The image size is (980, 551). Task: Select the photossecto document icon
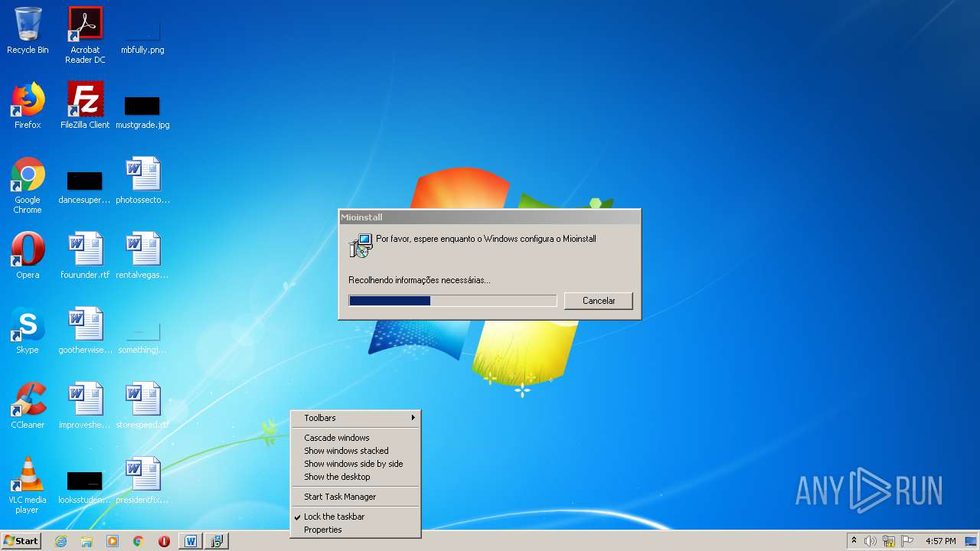142,181
